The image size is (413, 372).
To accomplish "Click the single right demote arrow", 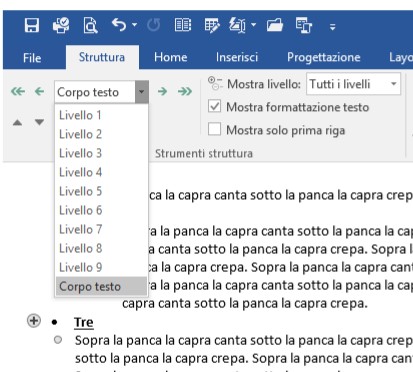I will pos(162,91).
